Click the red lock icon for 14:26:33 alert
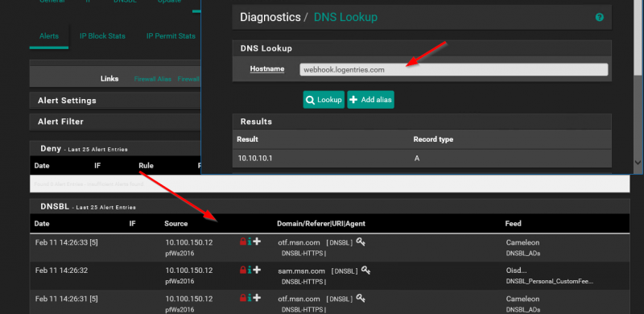644x314 pixels. click(243, 242)
